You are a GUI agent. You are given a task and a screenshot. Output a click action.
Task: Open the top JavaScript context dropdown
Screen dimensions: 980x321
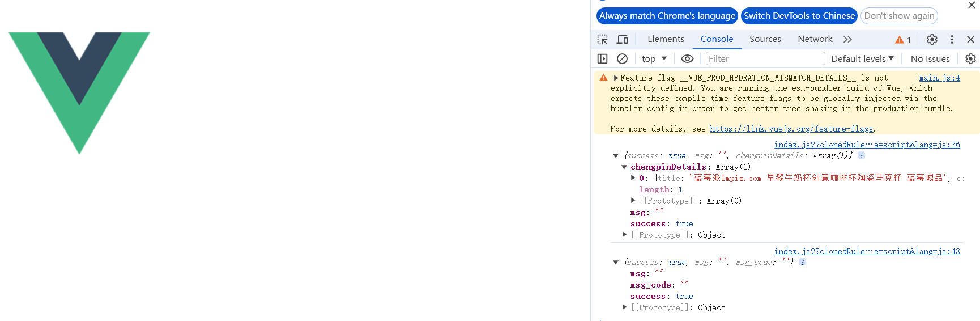tap(654, 59)
